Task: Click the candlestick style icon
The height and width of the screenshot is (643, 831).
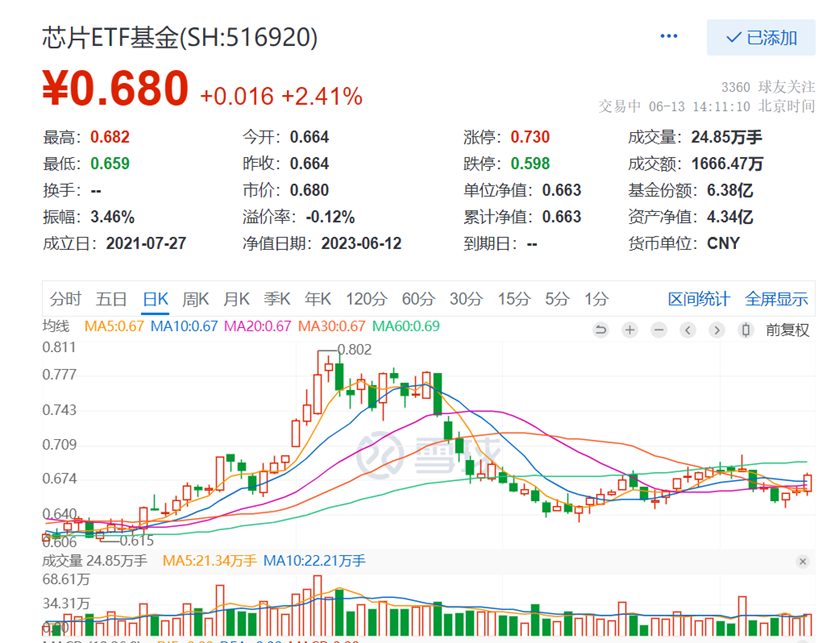Action: [746, 330]
